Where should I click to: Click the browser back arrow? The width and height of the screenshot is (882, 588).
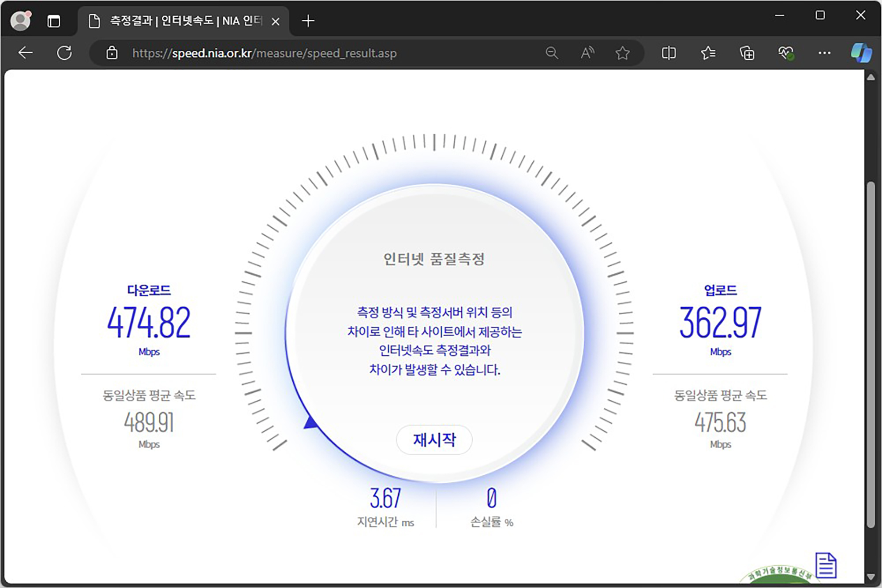pyautogui.click(x=26, y=53)
